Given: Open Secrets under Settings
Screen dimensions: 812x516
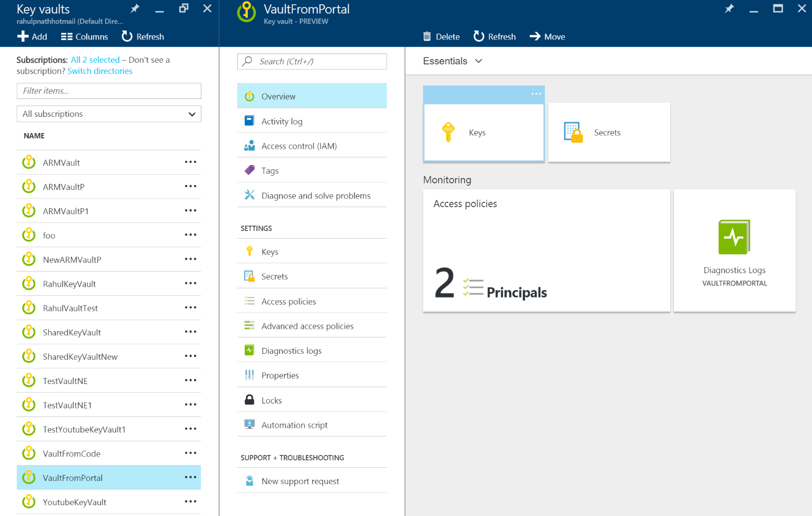Looking at the screenshot, I should pos(312,276).
